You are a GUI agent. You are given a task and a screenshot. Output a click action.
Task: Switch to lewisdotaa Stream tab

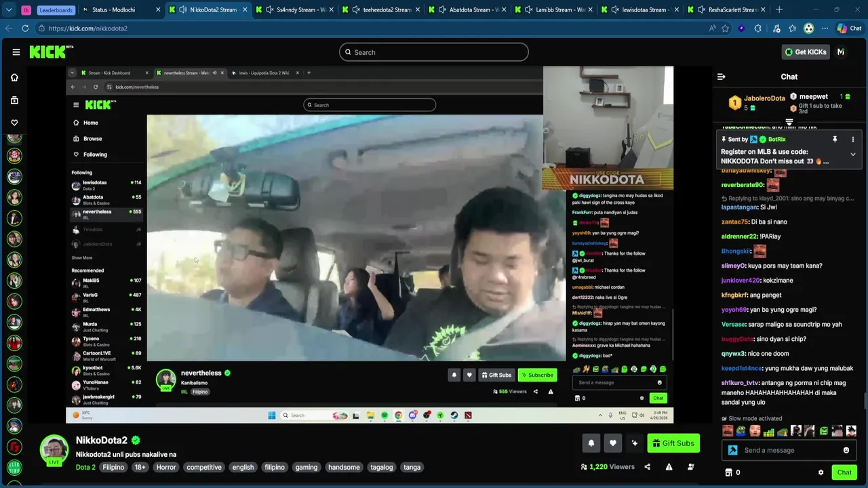point(642,9)
